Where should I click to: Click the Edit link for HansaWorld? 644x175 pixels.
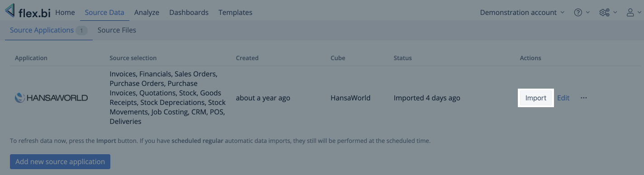(563, 98)
